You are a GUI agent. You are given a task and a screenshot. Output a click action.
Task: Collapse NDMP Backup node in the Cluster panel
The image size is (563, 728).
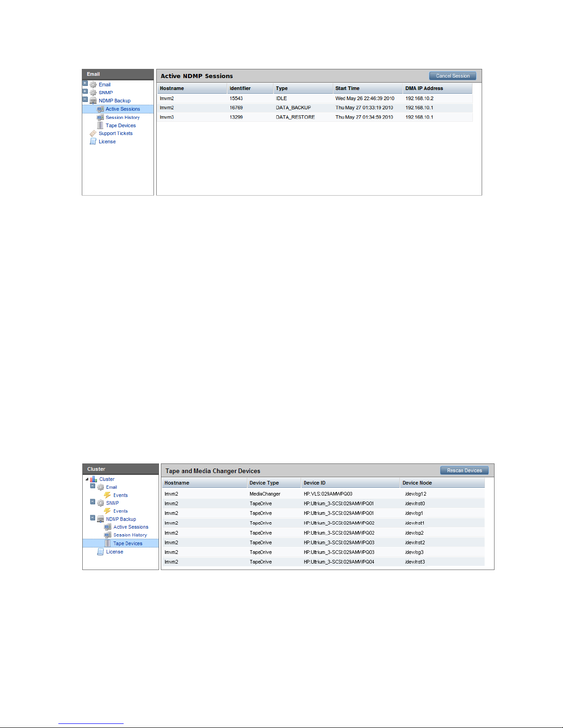pos(92,518)
